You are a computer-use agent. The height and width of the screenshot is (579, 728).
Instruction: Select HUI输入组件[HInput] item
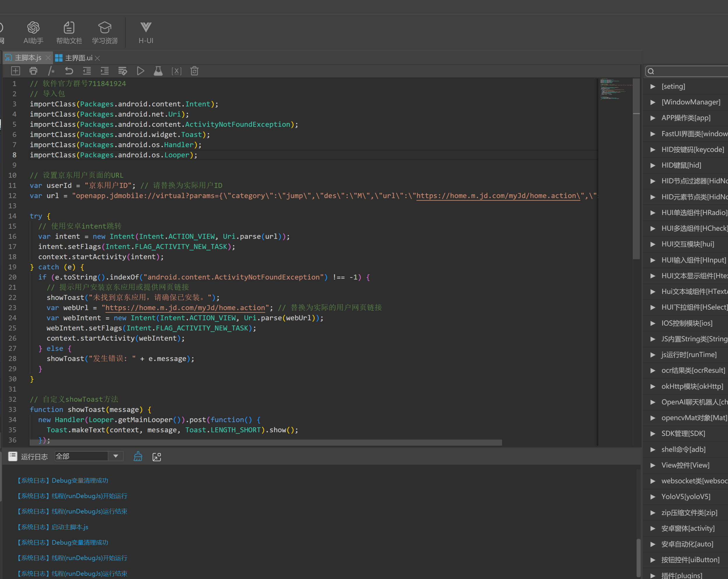coord(694,260)
